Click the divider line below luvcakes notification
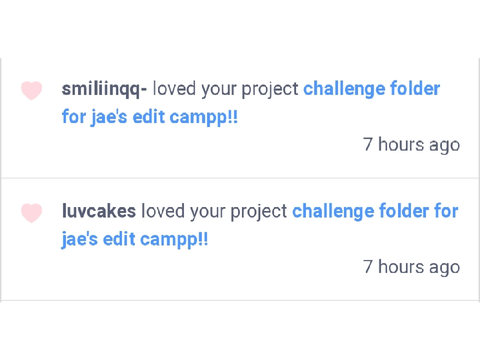This screenshot has height=360, width=480. point(240,301)
